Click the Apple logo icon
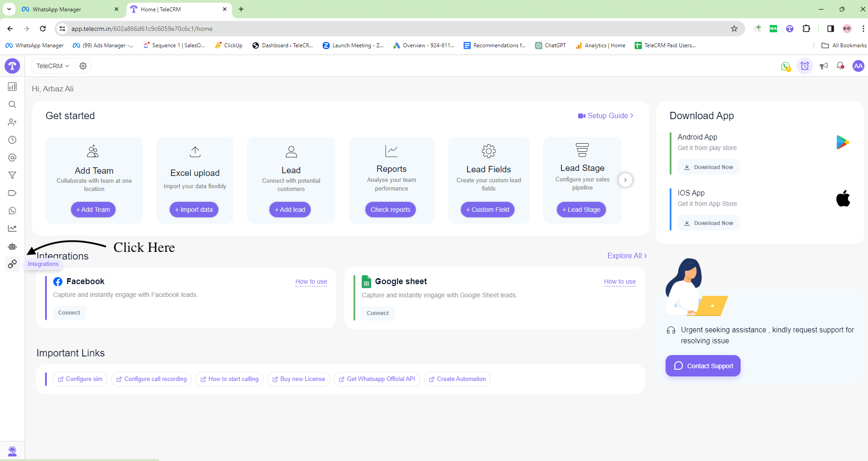868x461 pixels. coord(843,198)
